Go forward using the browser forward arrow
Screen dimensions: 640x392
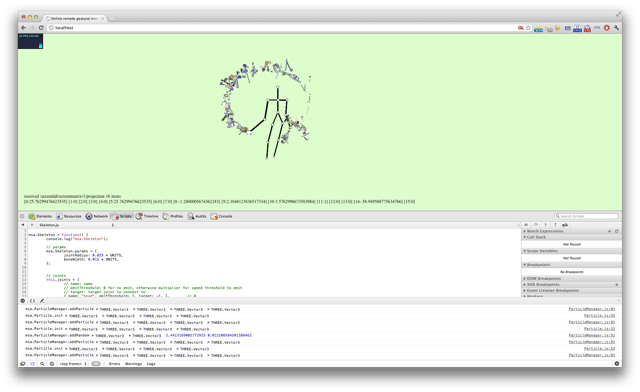point(32,28)
